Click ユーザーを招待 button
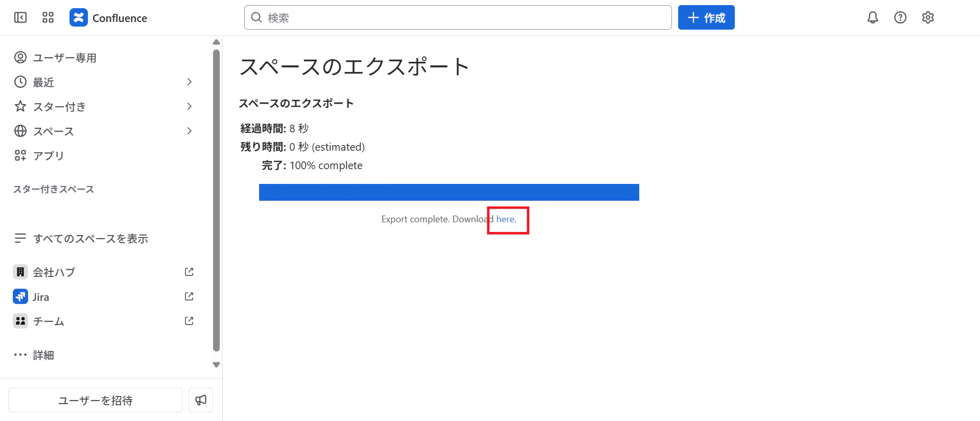This screenshot has height=421, width=980. tap(95, 400)
